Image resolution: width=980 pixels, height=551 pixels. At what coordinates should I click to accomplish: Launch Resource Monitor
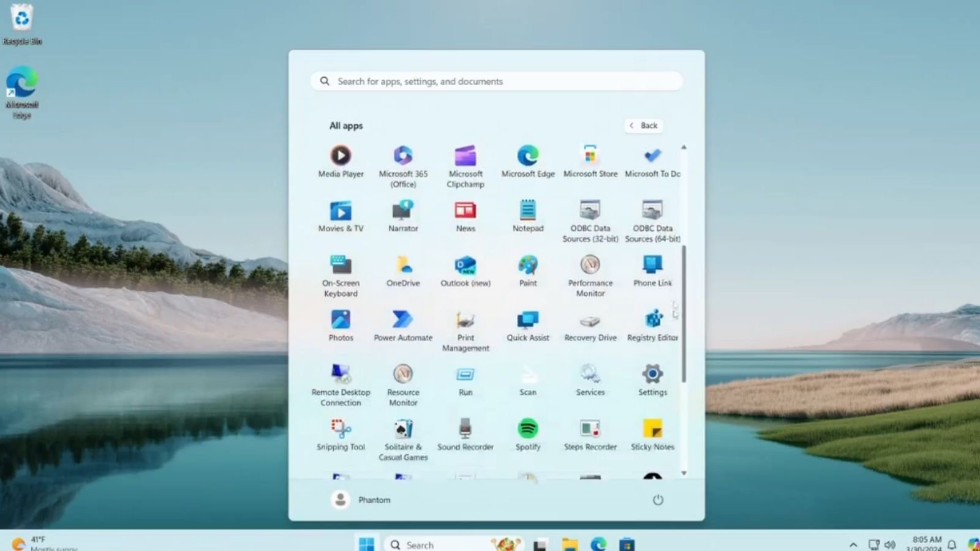(403, 385)
